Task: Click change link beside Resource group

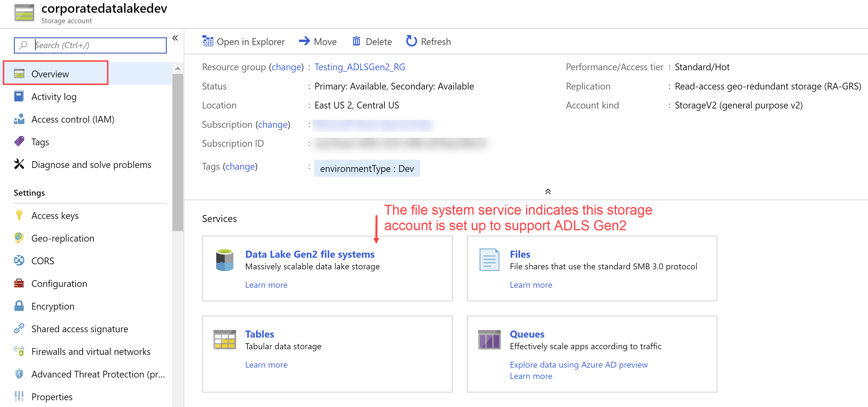Action: pyautogui.click(x=287, y=67)
